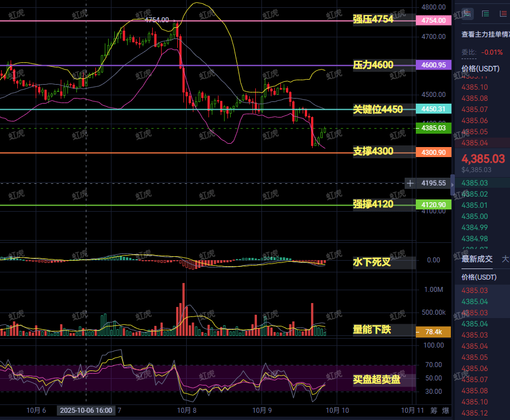Image resolution: width=510 pixels, height=420 pixels.
Task: Click the 1.00M volume axis label
Action: [434, 290]
